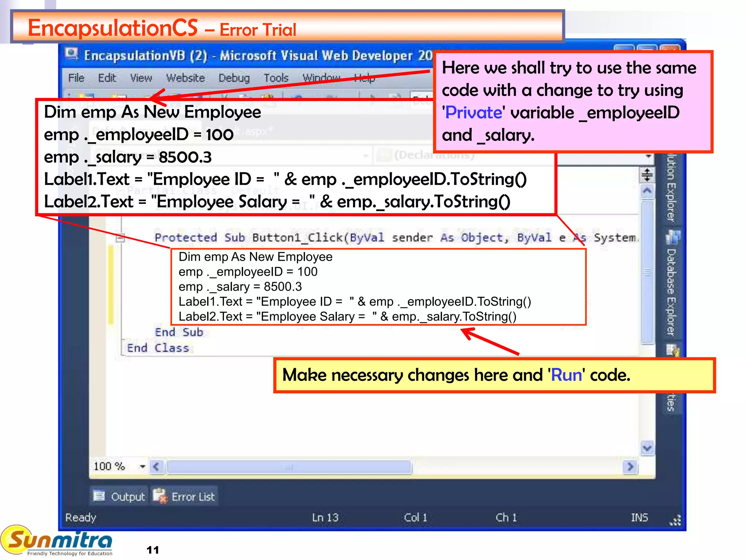Click the horizontal scrollbar thumb
Image resolution: width=747 pixels, height=560 pixels.
click(x=289, y=467)
